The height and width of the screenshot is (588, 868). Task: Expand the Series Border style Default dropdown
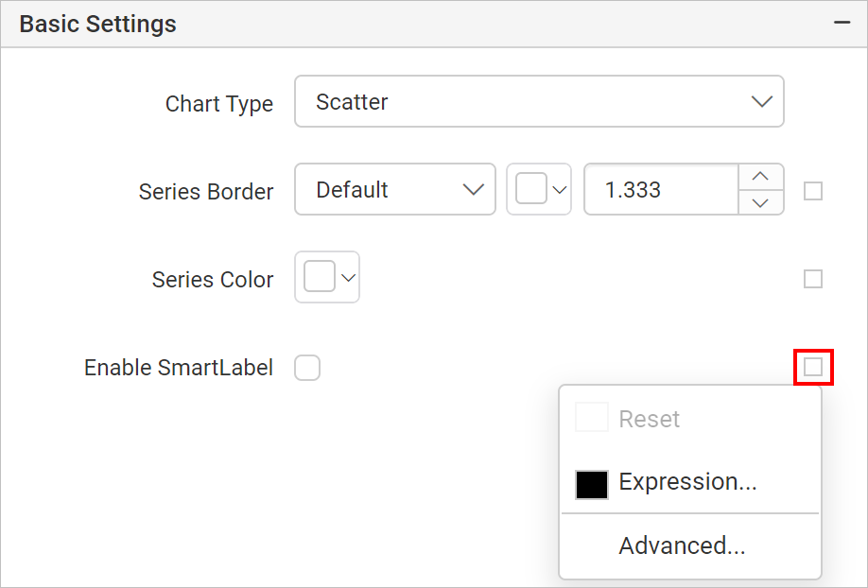point(395,189)
